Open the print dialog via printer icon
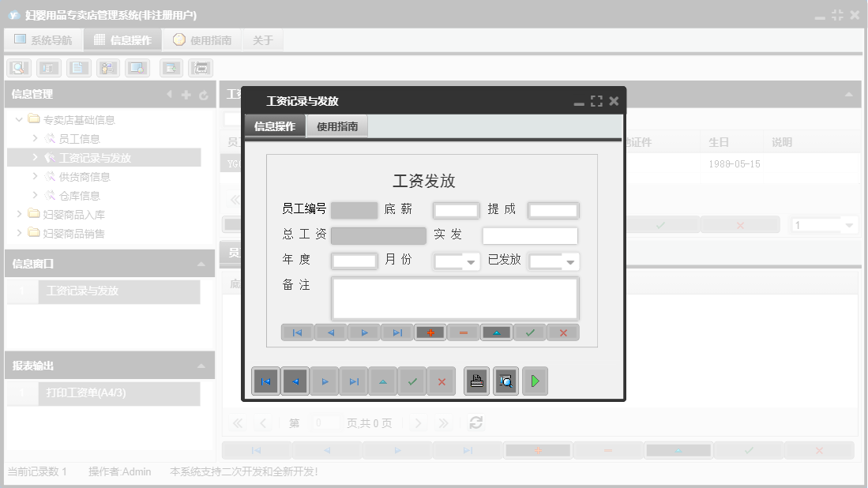868x488 pixels. [475, 381]
